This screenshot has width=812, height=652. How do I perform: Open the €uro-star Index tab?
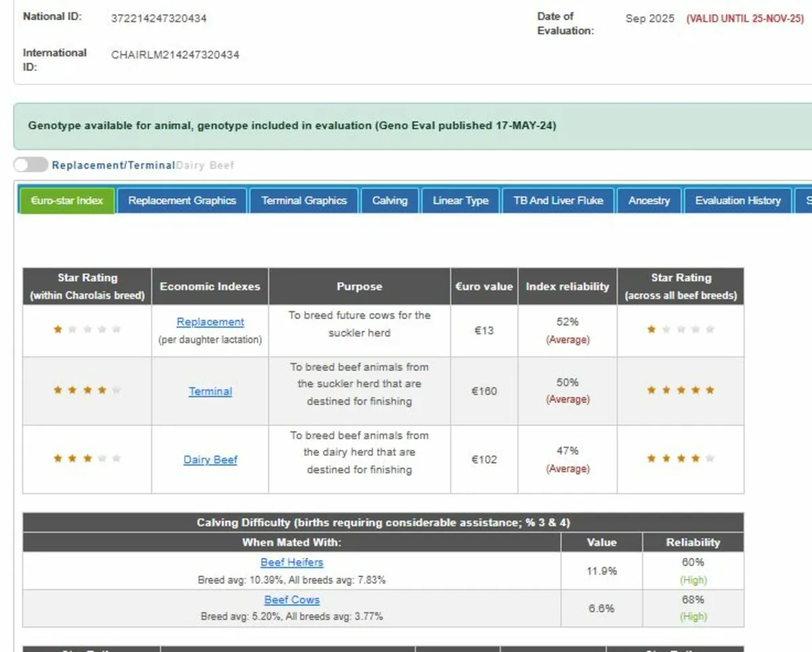[x=66, y=201]
